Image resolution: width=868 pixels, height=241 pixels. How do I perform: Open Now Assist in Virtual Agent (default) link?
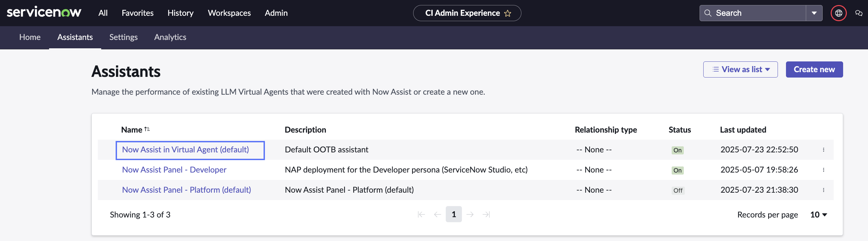[185, 150]
